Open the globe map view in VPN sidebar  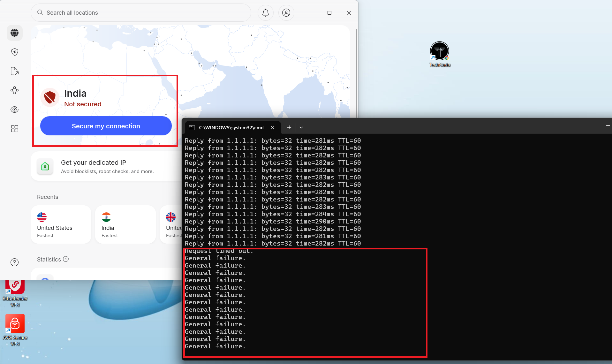15,33
